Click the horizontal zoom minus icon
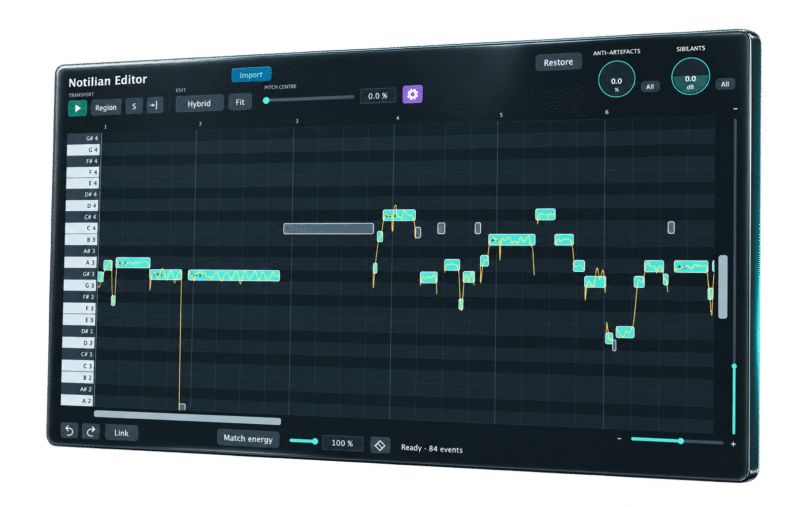Viewport: 800px width, 507px height. tap(619, 438)
